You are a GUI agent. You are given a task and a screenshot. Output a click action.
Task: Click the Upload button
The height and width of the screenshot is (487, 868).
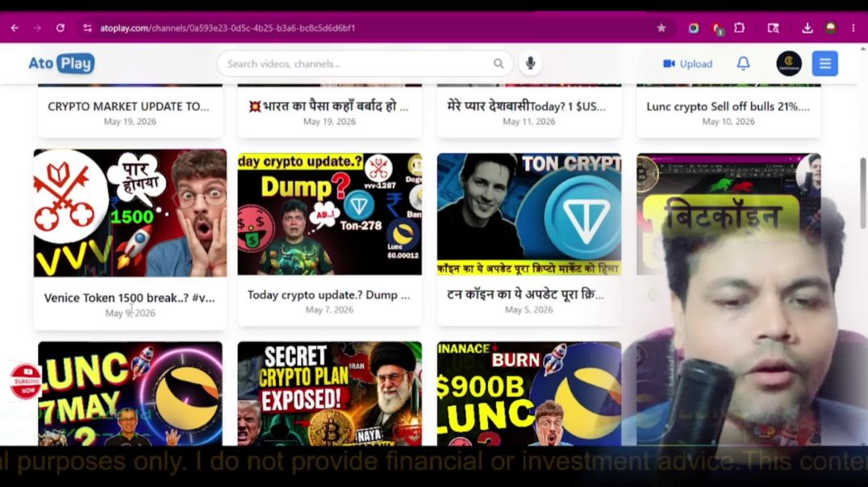pyautogui.click(x=687, y=64)
